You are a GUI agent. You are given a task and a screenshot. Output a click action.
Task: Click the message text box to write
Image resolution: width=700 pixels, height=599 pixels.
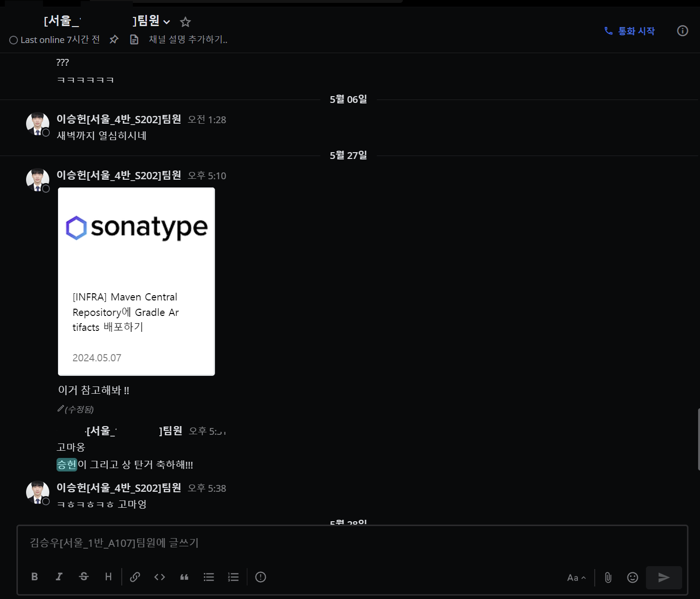click(x=352, y=543)
